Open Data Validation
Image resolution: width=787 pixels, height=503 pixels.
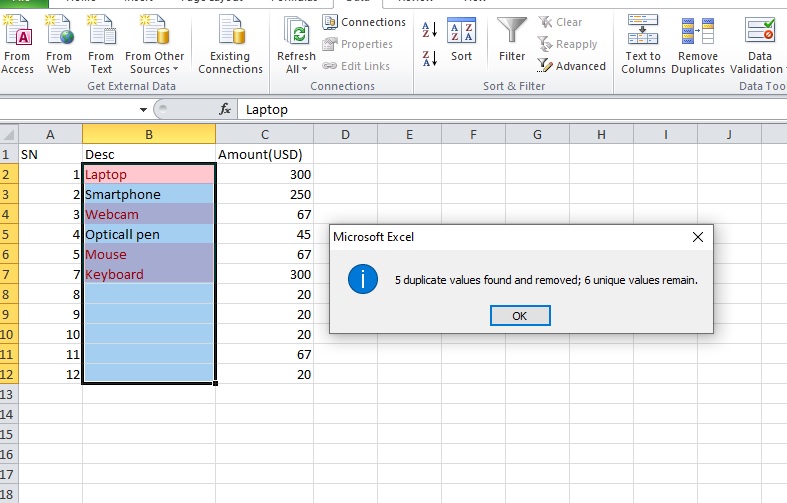pos(759,45)
